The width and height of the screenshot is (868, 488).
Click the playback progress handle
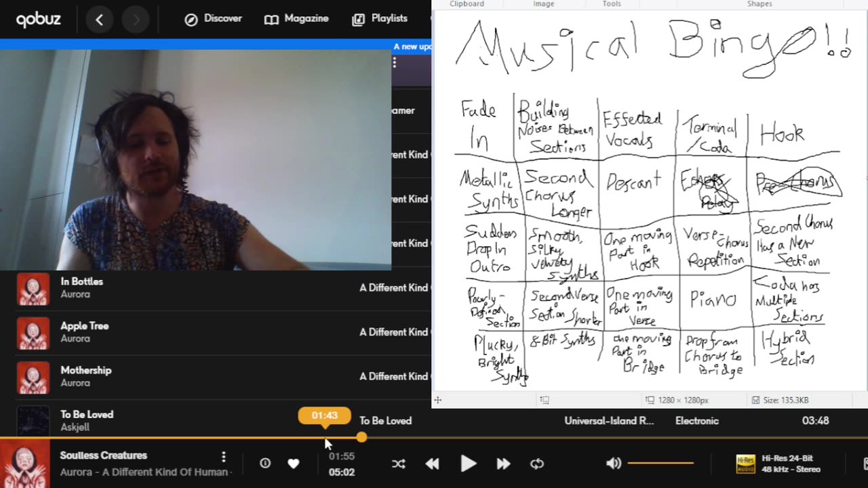tap(361, 438)
